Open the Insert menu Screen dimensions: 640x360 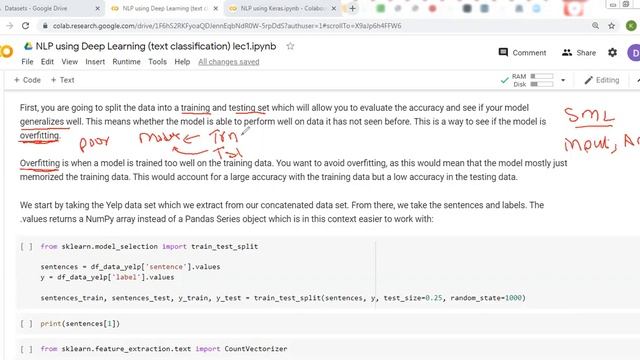click(x=95, y=62)
